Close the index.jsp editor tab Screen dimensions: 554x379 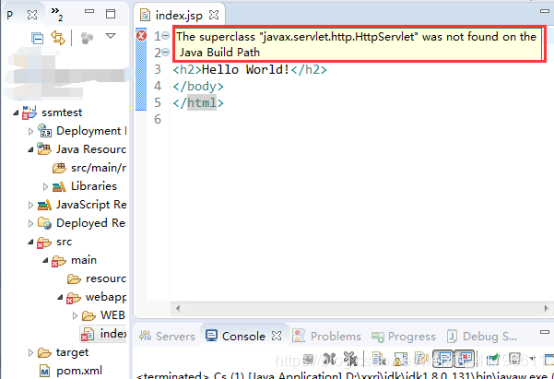(x=214, y=15)
